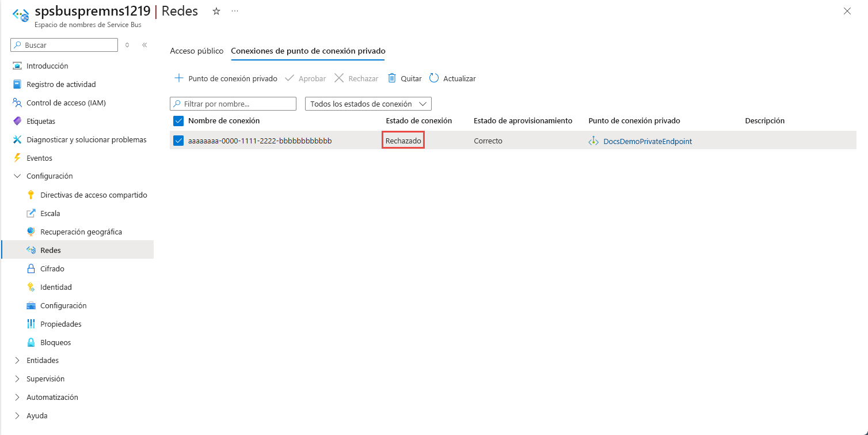Click the Cifrado lock icon
868x435 pixels.
pos(31,268)
